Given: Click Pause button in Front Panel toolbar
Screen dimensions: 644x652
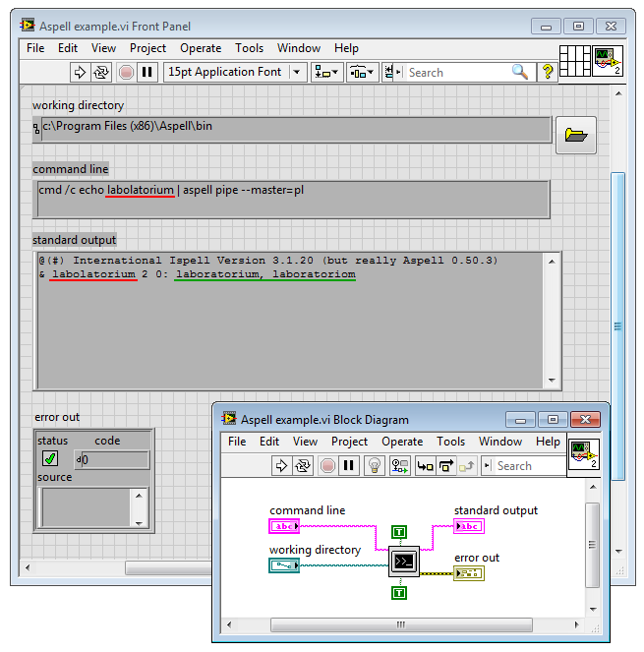Looking at the screenshot, I should pyautogui.click(x=146, y=73).
